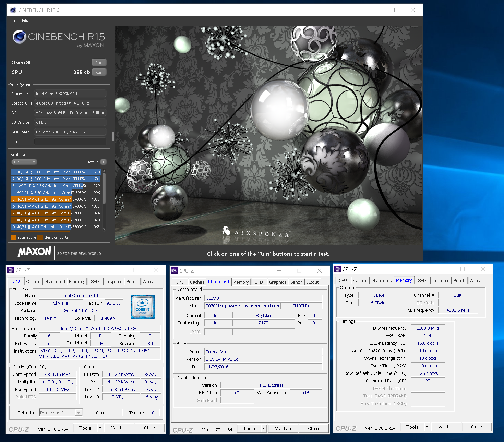Click Validate in left CPU-Z window

pos(119,428)
